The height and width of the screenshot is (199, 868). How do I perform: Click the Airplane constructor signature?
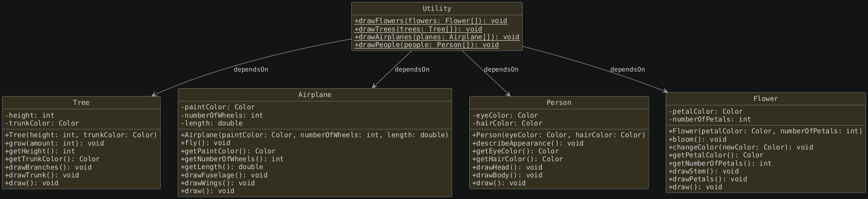click(x=314, y=135)
